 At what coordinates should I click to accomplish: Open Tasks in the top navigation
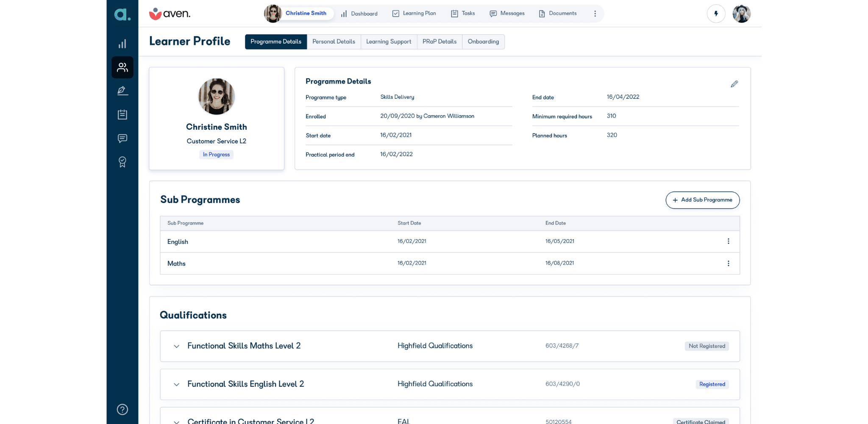coord(463,14)
